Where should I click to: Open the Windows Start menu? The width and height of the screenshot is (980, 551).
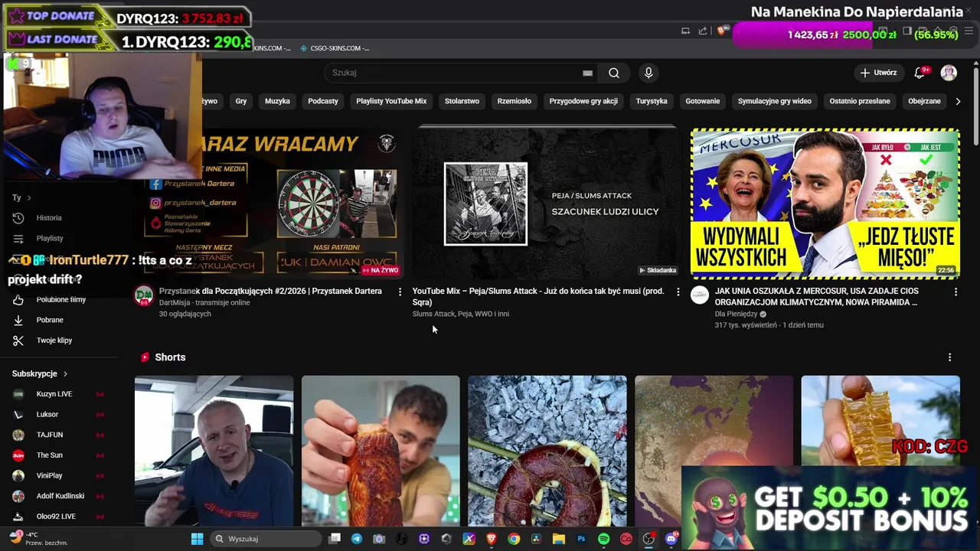click(197, 539)
